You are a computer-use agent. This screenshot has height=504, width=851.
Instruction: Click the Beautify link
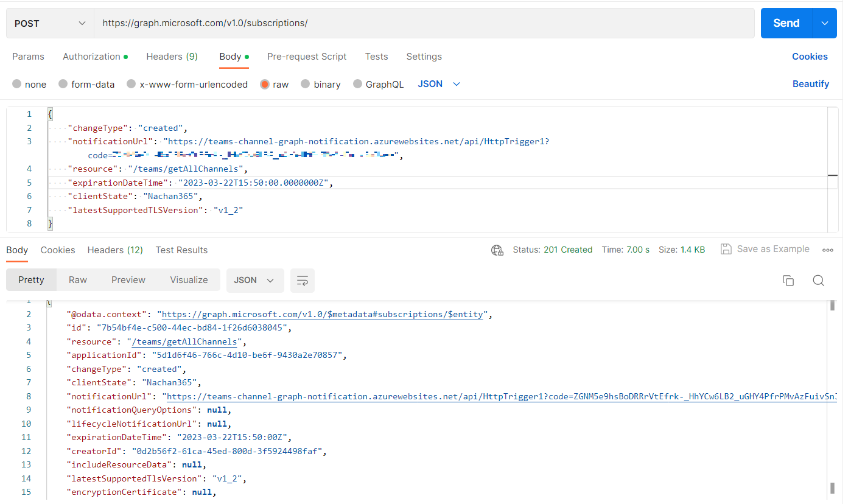click(x=810, y=84)
